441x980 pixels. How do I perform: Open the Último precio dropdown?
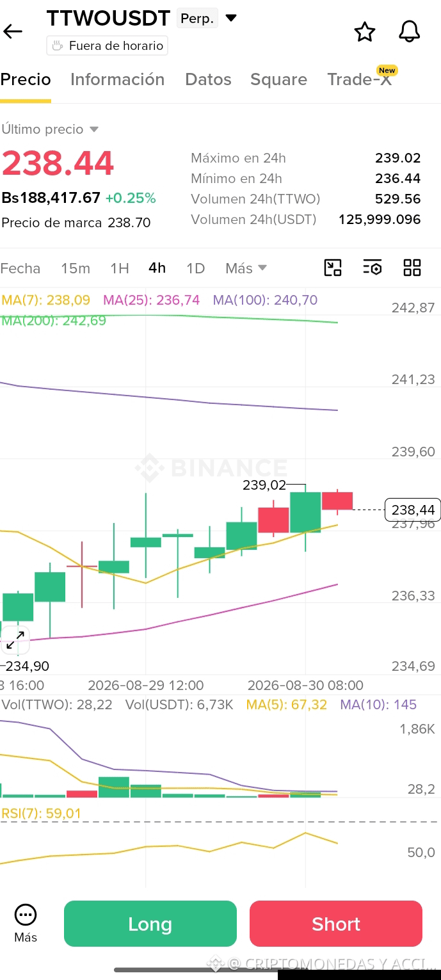click(50, 129)
